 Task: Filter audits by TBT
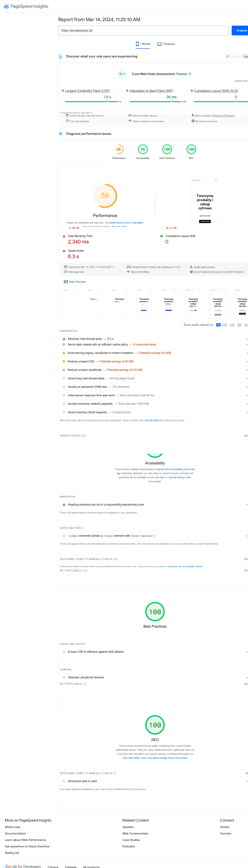(x=240, y=325)
